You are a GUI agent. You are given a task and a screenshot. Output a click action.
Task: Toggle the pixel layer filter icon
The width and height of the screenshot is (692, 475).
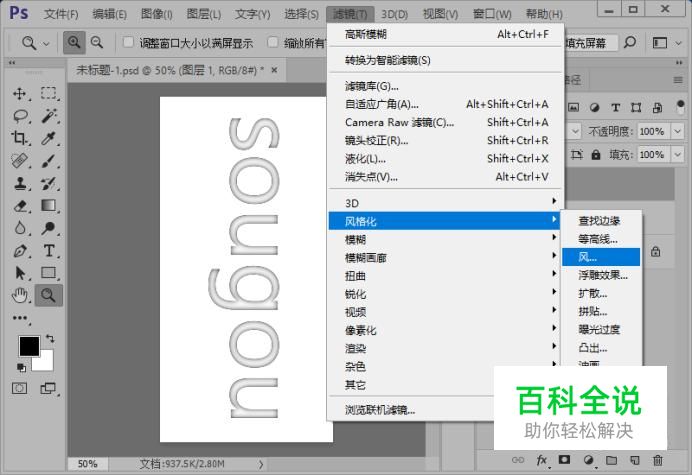573,107
